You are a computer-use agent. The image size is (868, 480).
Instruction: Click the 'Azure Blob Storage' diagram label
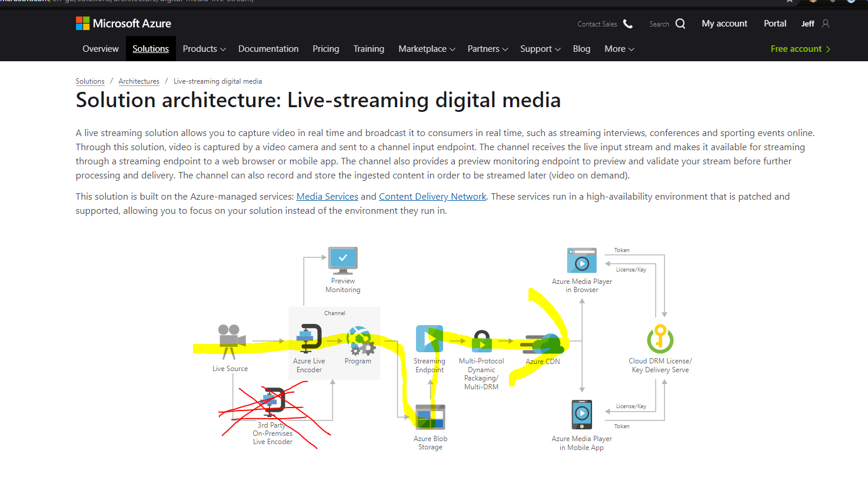click(x=430, y=443)
